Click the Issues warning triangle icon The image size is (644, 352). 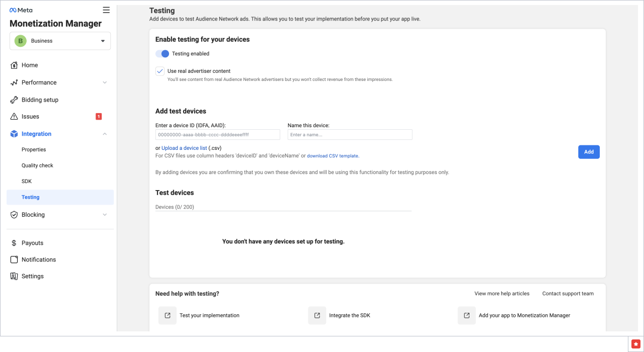tap(14, 117)
